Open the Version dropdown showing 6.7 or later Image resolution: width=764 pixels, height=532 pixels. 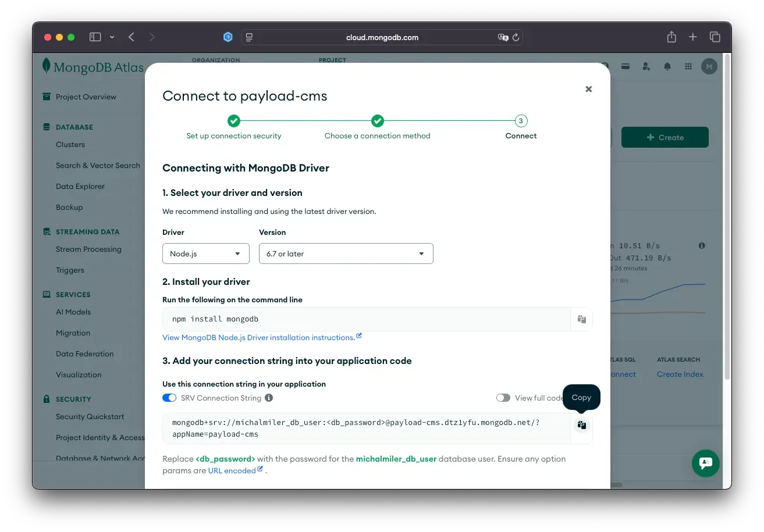(346, 253)
